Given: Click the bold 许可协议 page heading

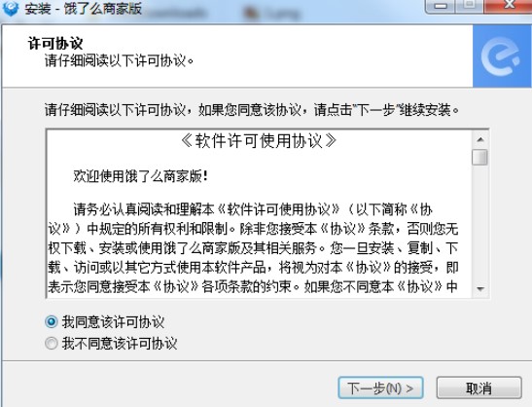Looking at the screenshot, I should [x=55, y=44].
